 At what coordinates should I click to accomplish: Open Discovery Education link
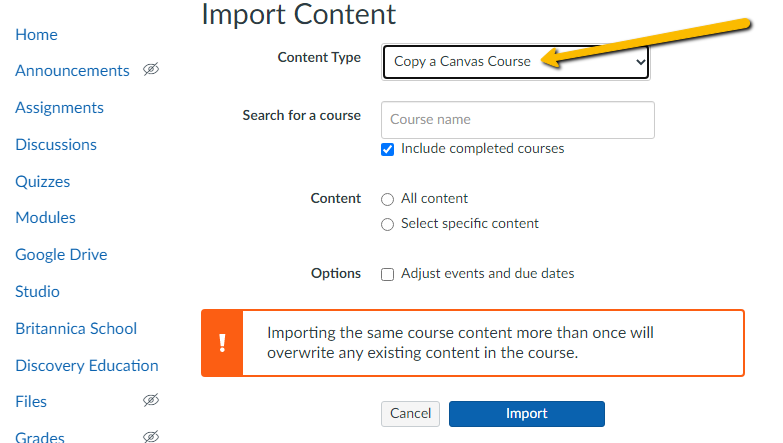click(86, 366)
